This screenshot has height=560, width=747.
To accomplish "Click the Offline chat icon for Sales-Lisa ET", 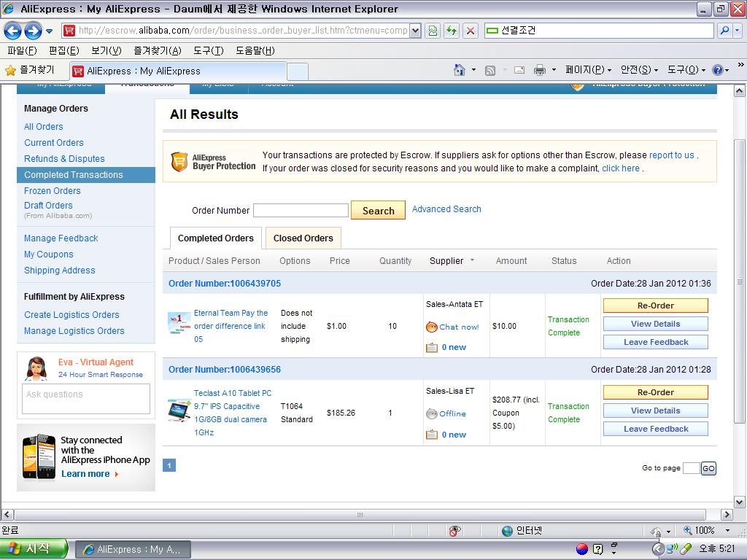I will click(432, 414).
